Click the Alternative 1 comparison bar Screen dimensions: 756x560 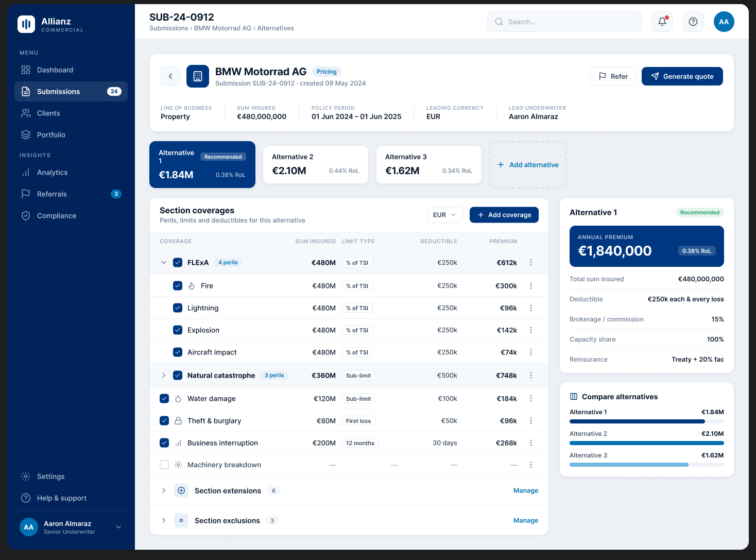[x=647, y=421]
